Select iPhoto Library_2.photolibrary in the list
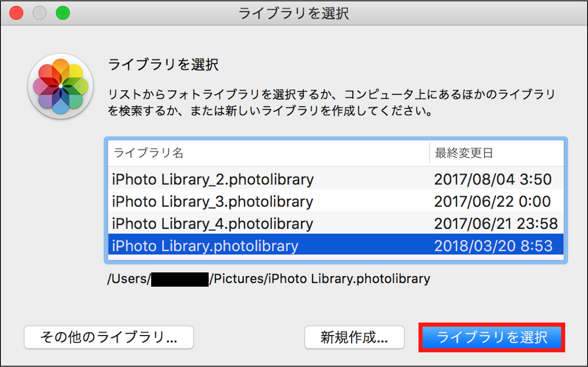The height and width of the screenshot is (367, 588). (213, 179)
